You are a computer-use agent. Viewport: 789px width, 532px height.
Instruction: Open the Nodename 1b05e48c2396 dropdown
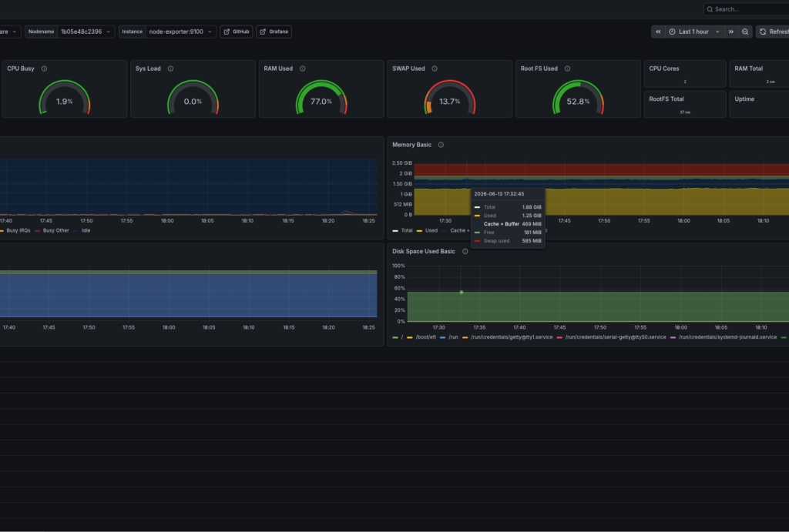coord(86,32)
